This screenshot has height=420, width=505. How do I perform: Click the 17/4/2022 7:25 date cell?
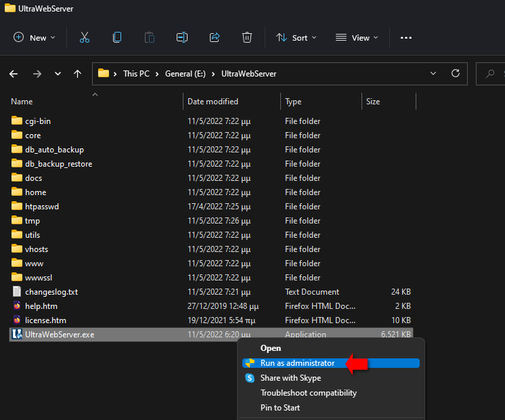(x=219, y=207)
